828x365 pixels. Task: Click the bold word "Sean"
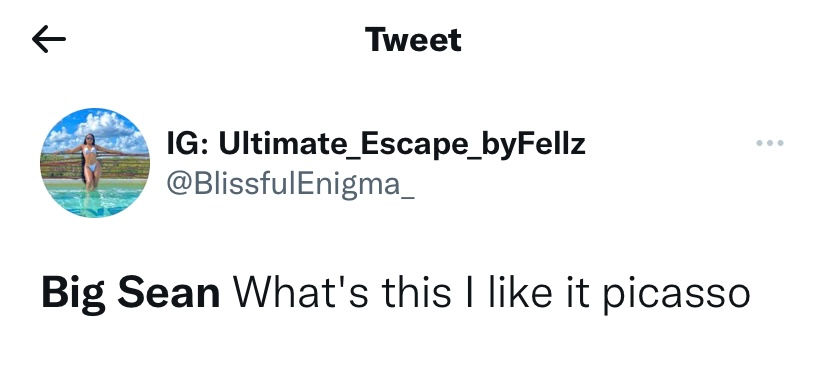coord(168,294)
